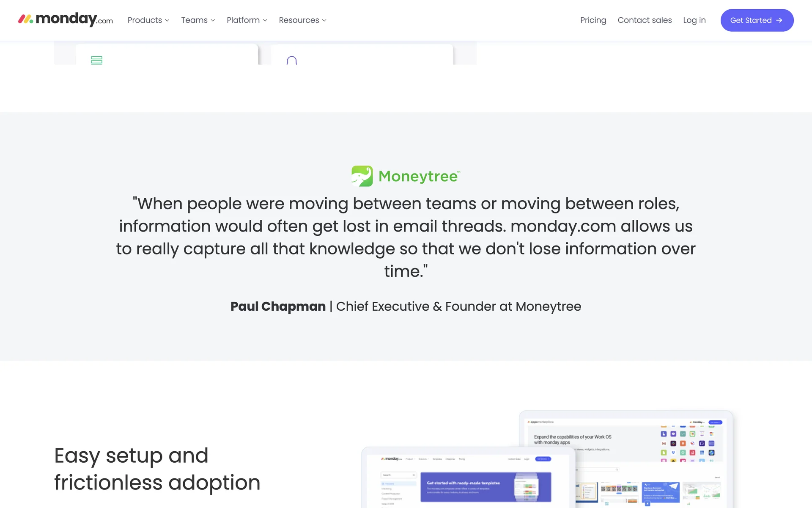812x508 pixels.
Task: Click the green stacked-rows card icon
Action: point(96,60)
